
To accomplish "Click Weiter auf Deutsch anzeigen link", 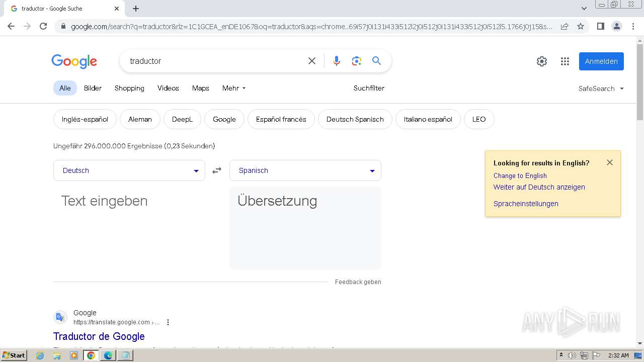I will [539, 187].
